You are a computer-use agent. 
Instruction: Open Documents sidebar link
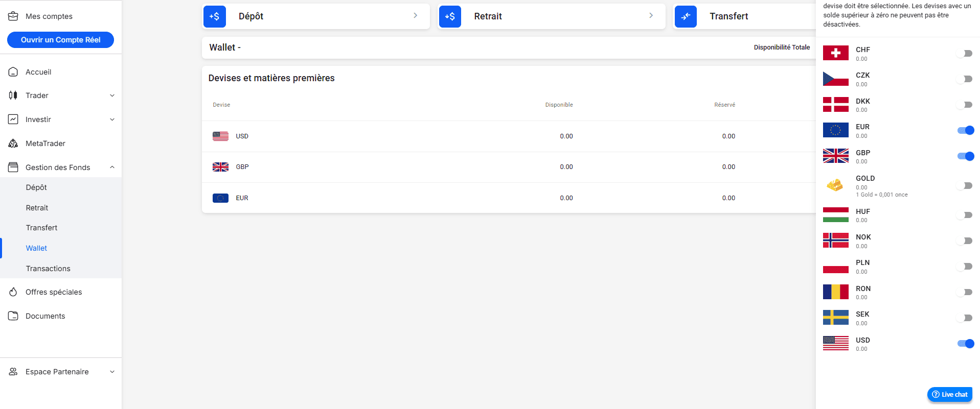(45, 316)
